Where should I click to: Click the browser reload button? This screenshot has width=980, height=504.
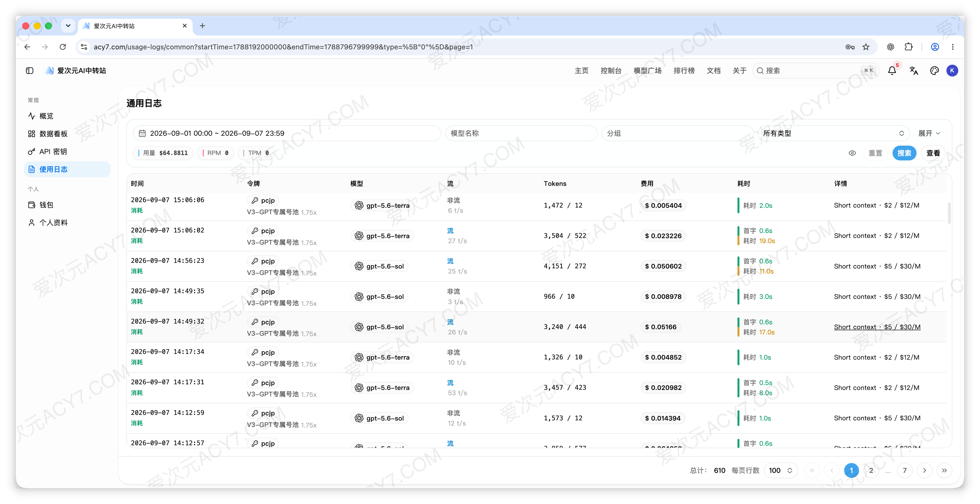click(x=63, y=47)
